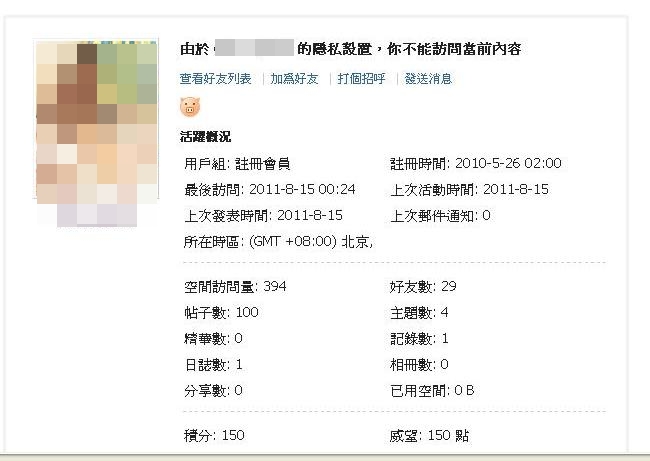This screenshot has width=650, height=461.
Task: Click the blurred username in heading
Action: (x=254, y=48)
